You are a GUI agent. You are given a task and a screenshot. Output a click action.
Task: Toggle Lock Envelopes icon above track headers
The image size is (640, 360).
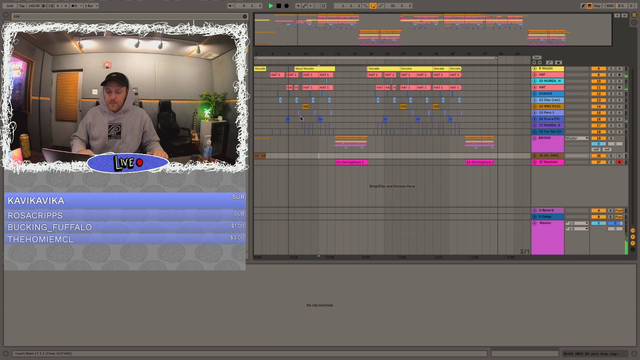[558, 62]
